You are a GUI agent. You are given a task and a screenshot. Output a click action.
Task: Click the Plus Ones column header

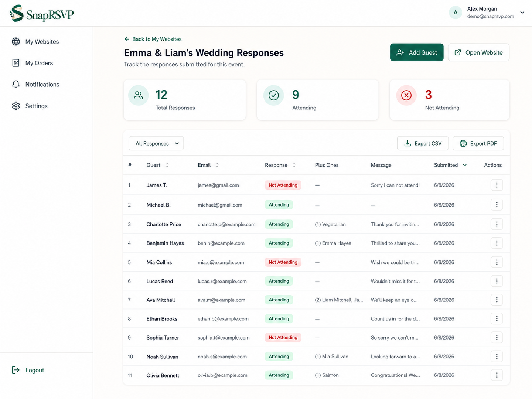coord(327,165)
